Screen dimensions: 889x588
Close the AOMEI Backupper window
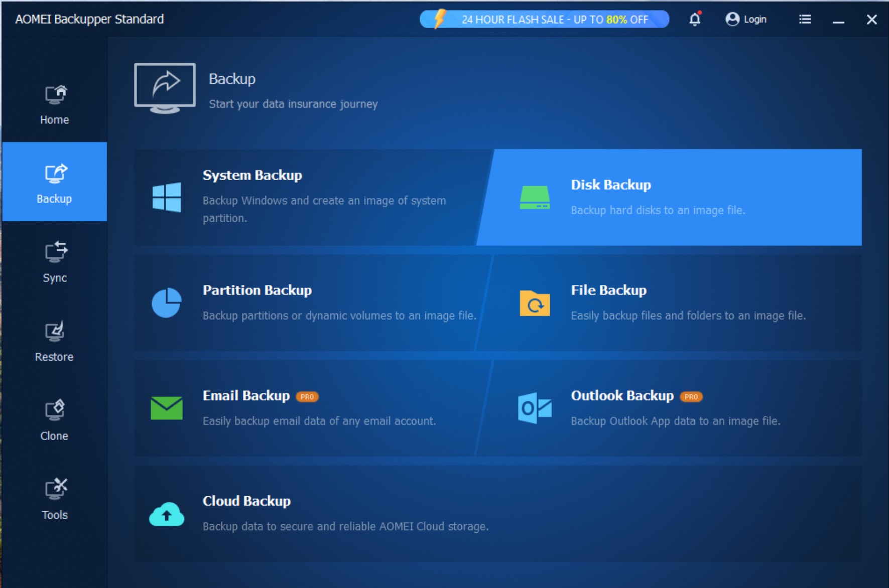[872, 20]
